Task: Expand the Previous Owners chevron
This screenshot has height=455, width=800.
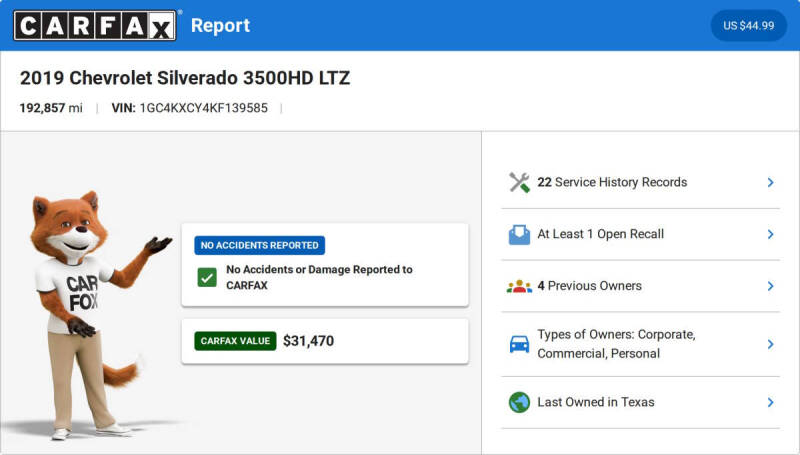Action: [x=770, y=286]
